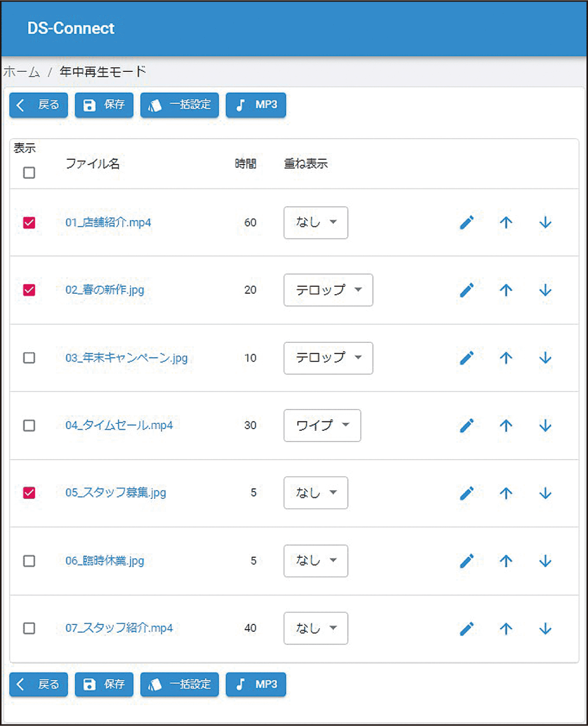Toggle the select-all checkbox under 表示
Screen dimensions: 588x726
[29, 173]
